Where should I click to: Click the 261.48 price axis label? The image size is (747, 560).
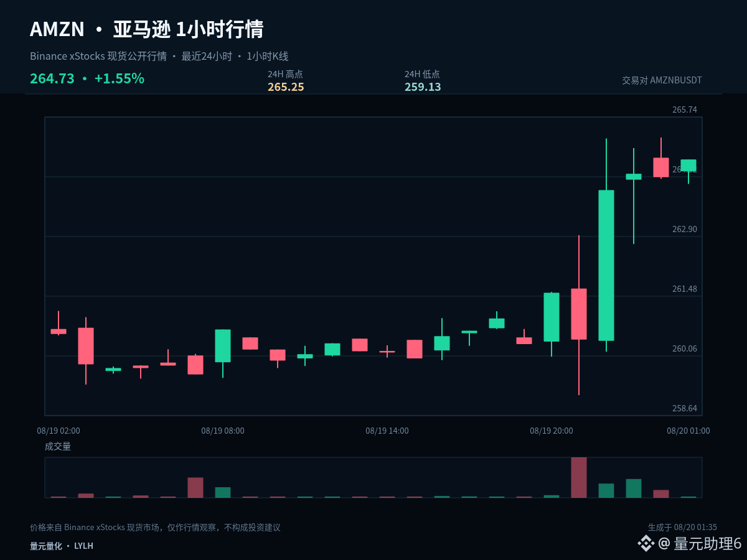point(685,289)
